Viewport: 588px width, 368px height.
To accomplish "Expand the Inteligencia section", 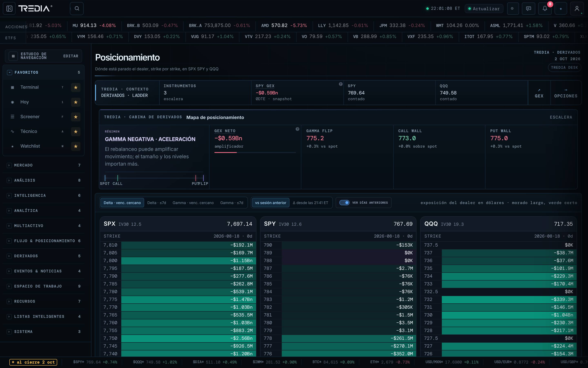I will (9, 195).
